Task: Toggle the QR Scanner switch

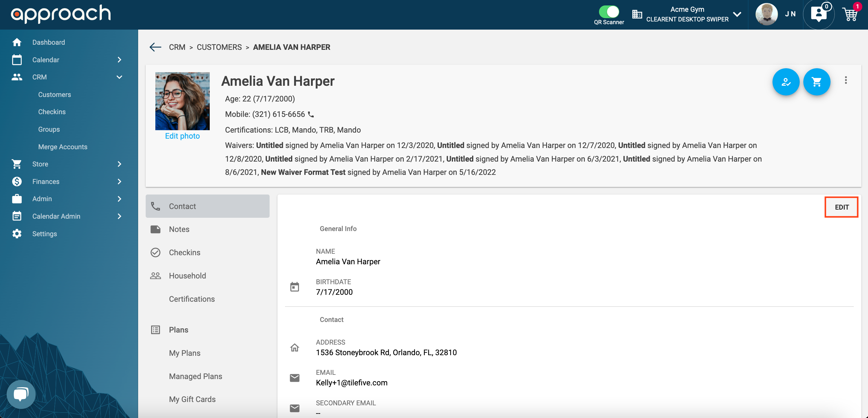Action: point(609,12)
